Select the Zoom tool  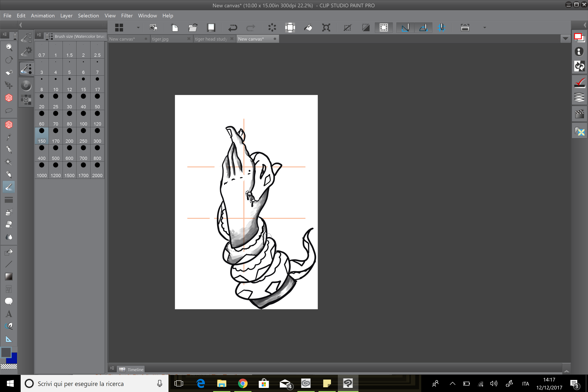click(9, 47)
